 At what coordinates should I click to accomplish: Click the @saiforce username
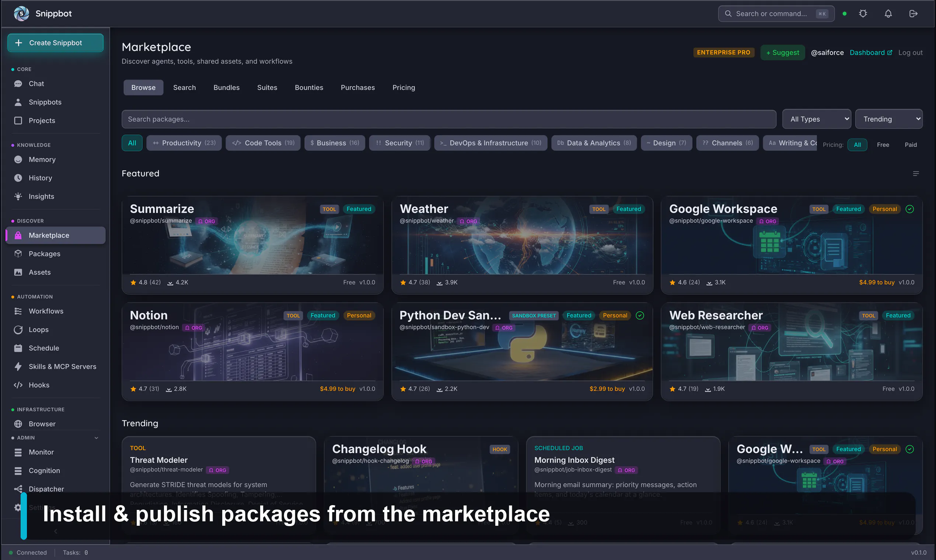point(827,53)
